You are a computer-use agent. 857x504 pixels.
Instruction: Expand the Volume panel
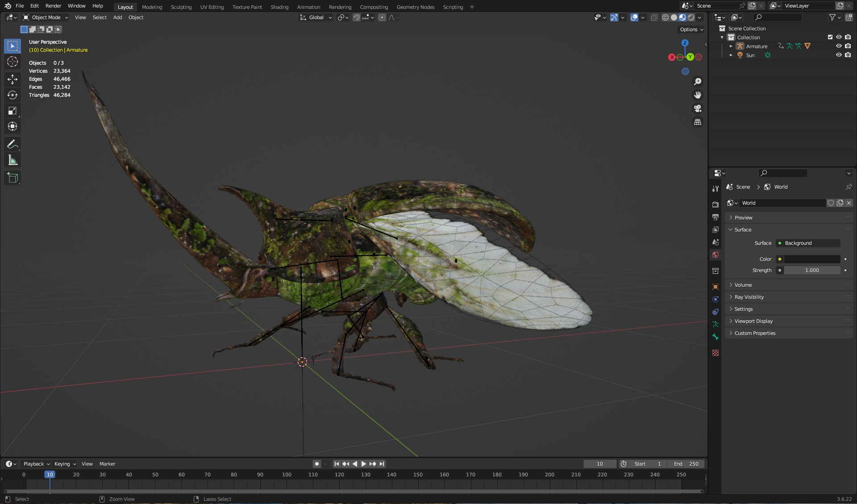click(x=743, y=285)
